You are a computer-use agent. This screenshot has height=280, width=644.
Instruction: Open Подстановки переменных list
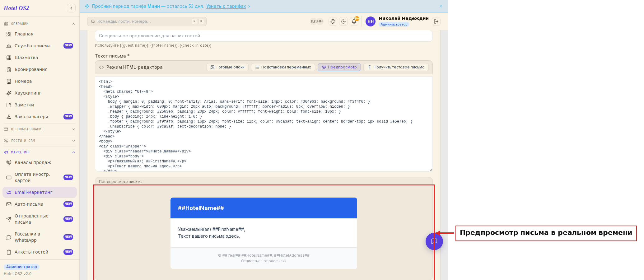pyautogui.click(x=283, y=67)
